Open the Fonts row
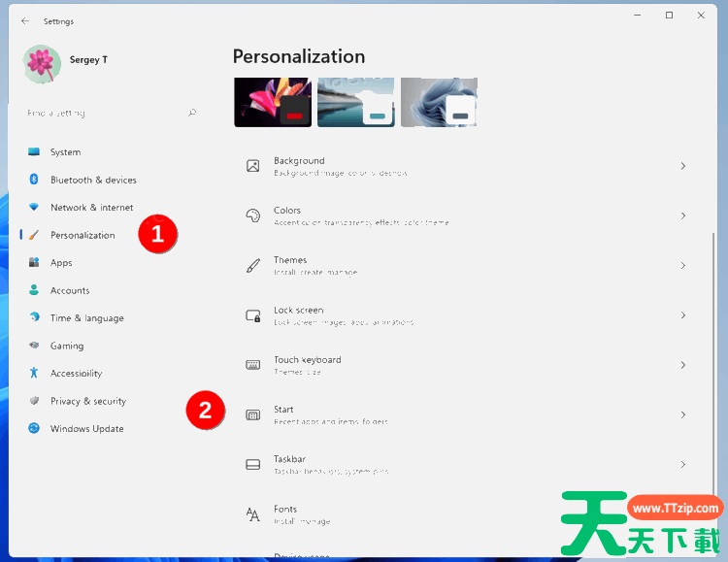728x562 pixels. pyautogui.click(x=466, y=514)
